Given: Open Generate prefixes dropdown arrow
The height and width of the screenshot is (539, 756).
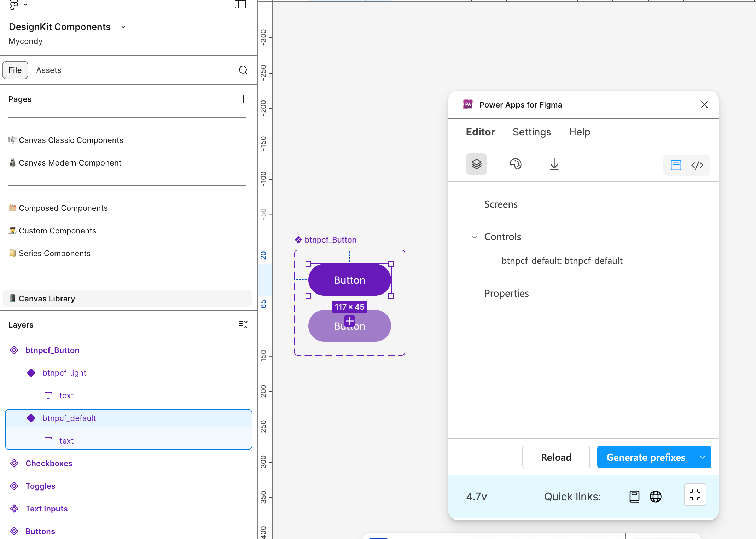Looking at the screenshot, I should tap(703, 457).
